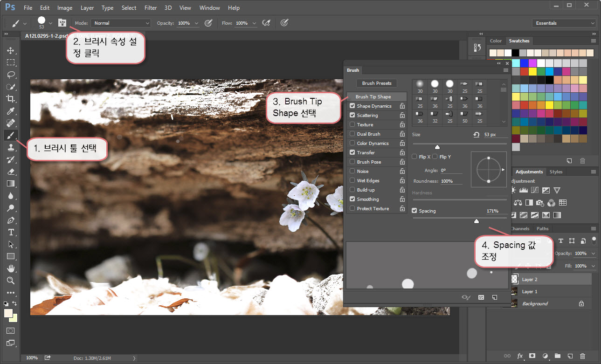Screen dimensions: 601x364
Task: Open Flow value dropdown
Action: coord(255,23)
